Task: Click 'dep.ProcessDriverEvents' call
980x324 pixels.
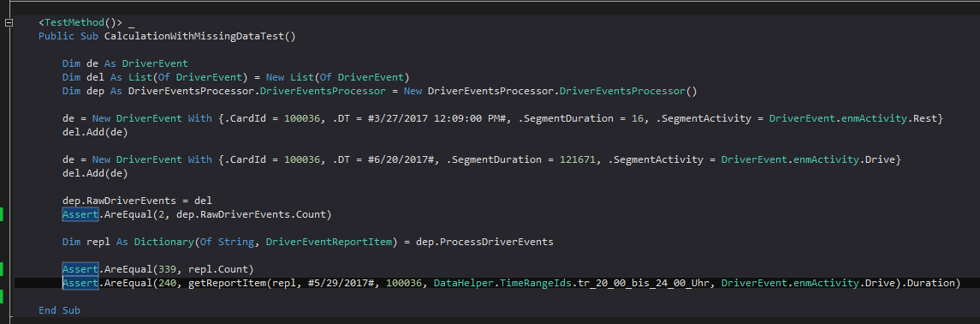Action: tap(484, 242)
